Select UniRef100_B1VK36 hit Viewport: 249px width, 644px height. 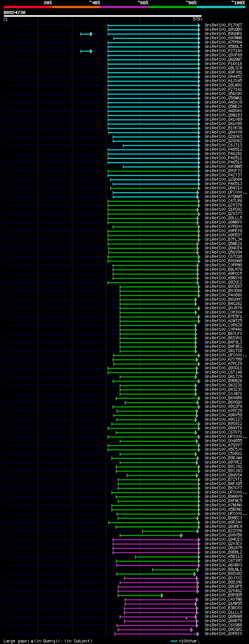coord(223,128)
